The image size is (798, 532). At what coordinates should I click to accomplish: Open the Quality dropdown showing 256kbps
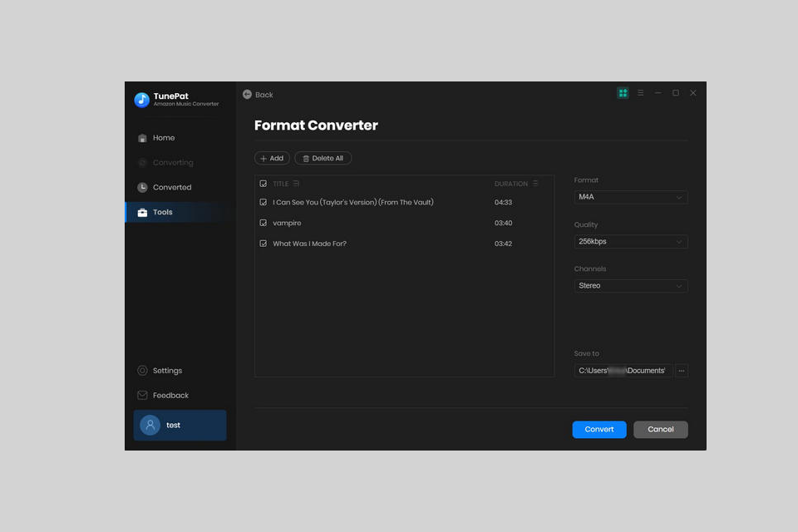tap(631, 241)
